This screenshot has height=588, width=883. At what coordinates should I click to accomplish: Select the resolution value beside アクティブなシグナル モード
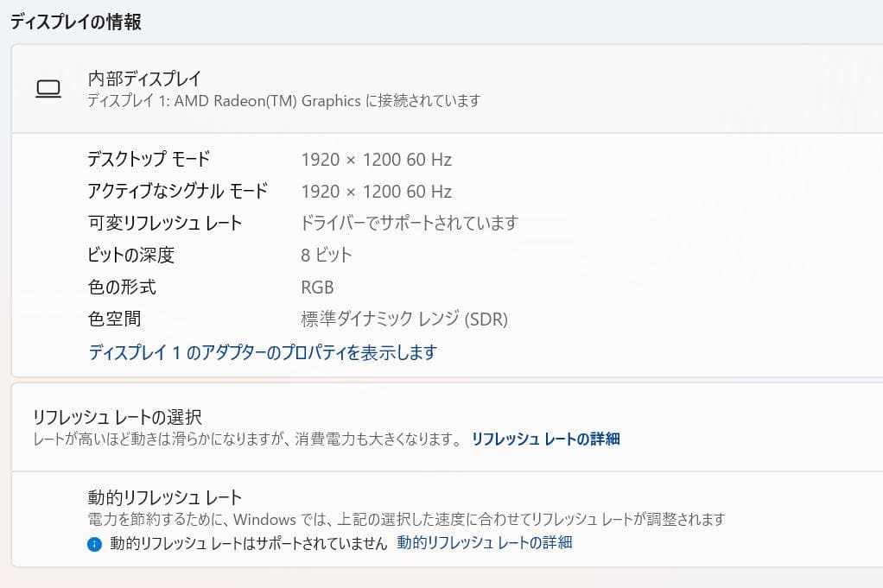pyautogui.click(x=376, y=192)
